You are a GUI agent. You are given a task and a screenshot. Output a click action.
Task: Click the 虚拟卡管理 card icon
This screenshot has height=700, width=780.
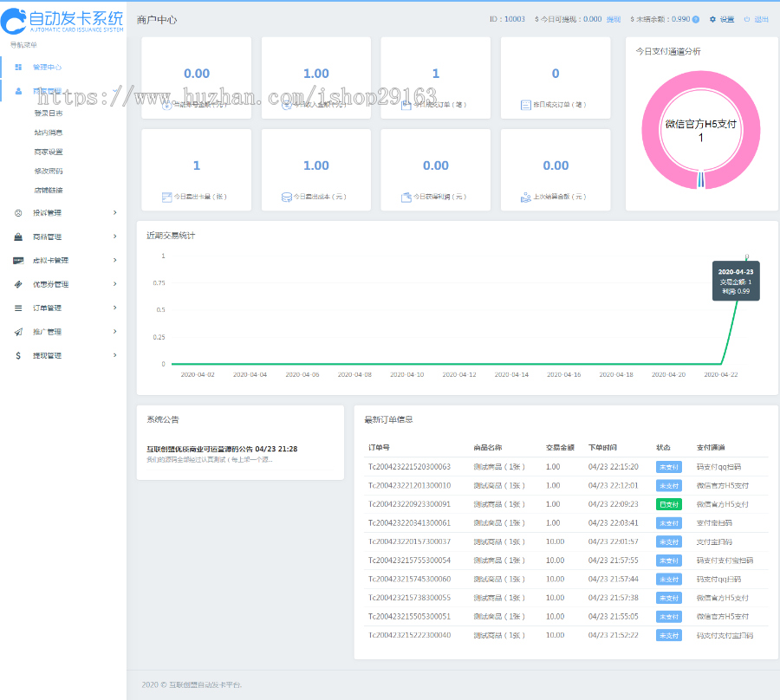pos(18,260)
